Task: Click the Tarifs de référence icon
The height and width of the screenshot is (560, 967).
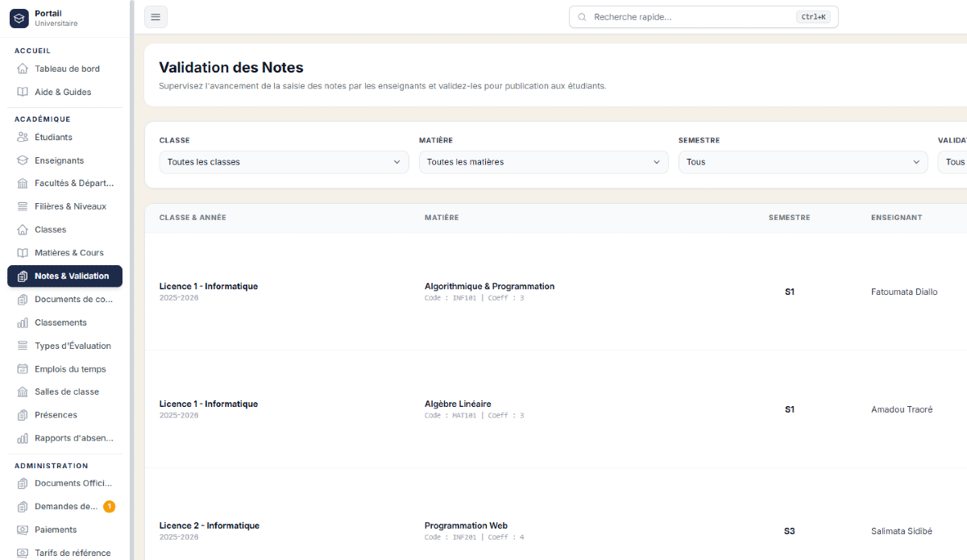Action: [23, 553]
